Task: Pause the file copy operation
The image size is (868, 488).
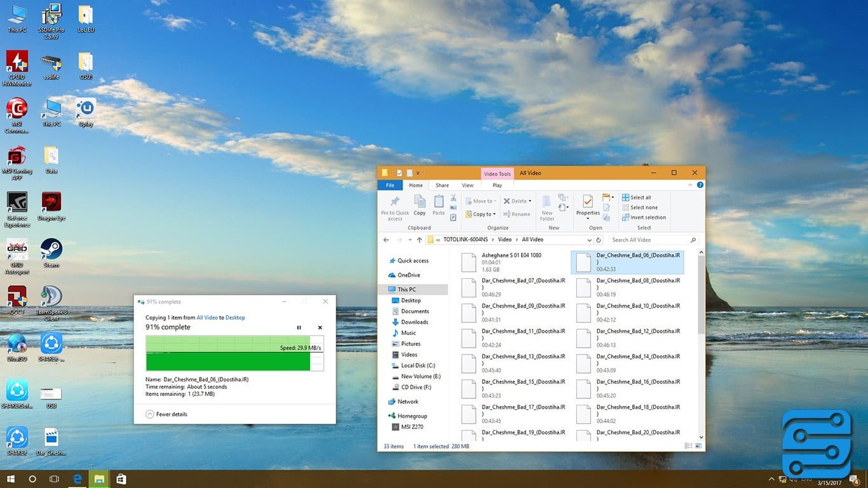Action: point(299,328)
